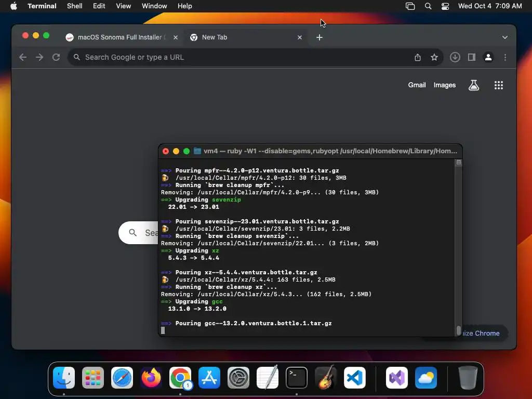Open Google Chrome from the Dock

180,378
